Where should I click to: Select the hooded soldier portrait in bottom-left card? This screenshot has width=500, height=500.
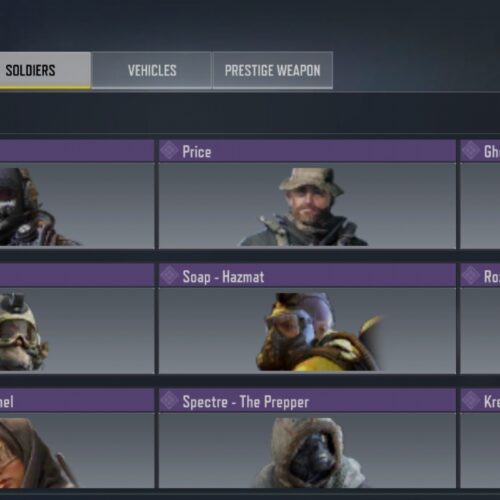(x=38, y=453)
